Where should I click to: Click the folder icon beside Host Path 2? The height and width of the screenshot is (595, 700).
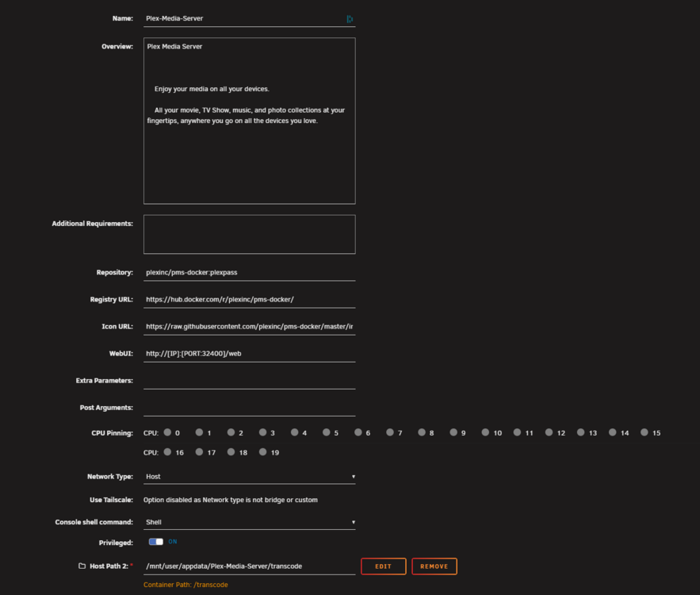[x=82, y=566]
